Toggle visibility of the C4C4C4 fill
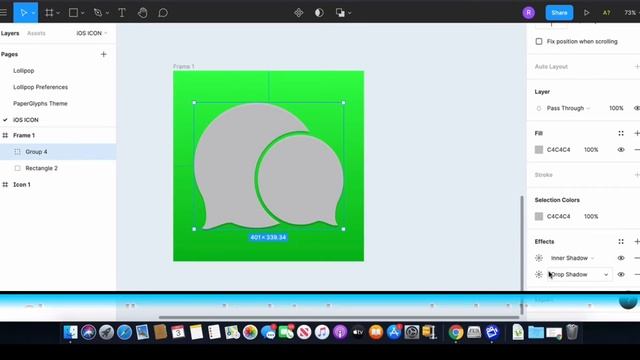The width and height of the screenshot is (640, 360). (x=621, y=150)
